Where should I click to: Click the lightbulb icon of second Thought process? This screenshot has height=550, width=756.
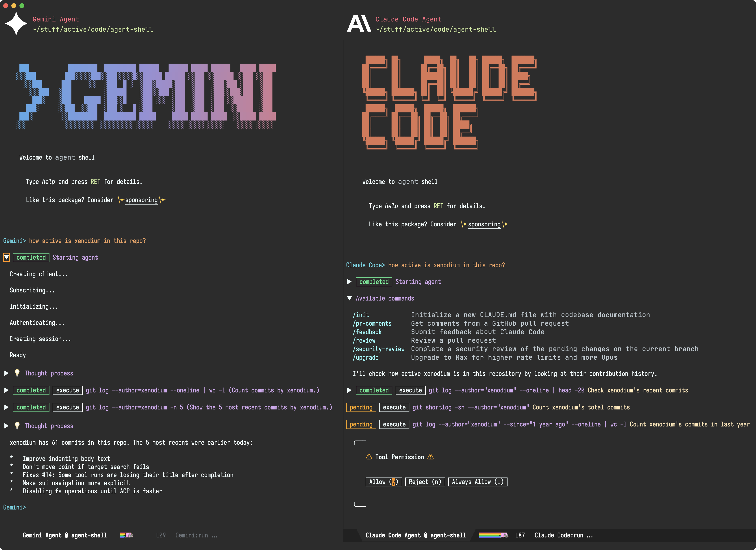(x=17, y=425)
